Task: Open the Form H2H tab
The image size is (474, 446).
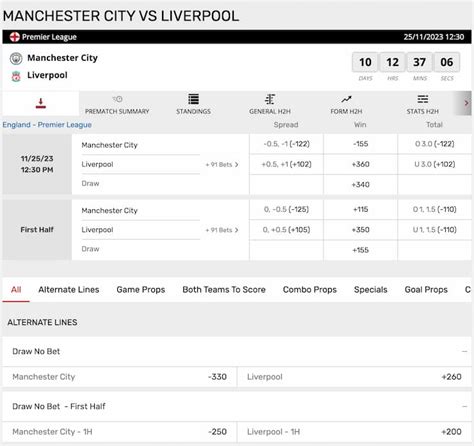Action: 346,105
